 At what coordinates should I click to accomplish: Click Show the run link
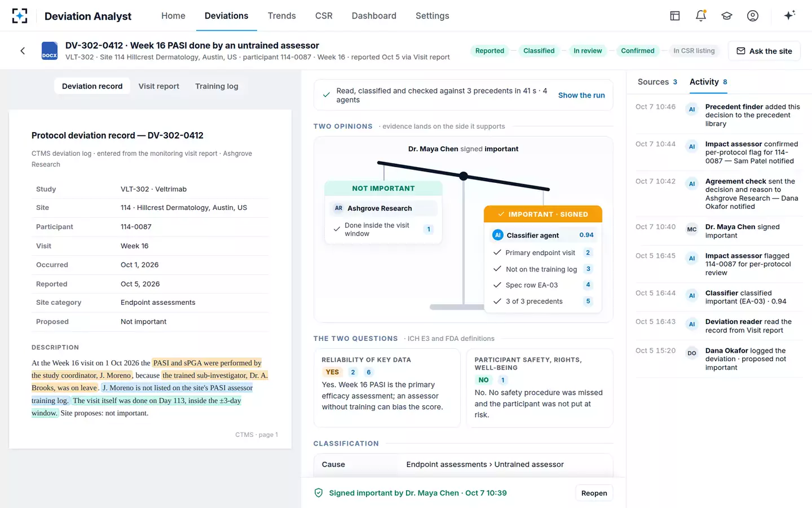tap(581, 95)
